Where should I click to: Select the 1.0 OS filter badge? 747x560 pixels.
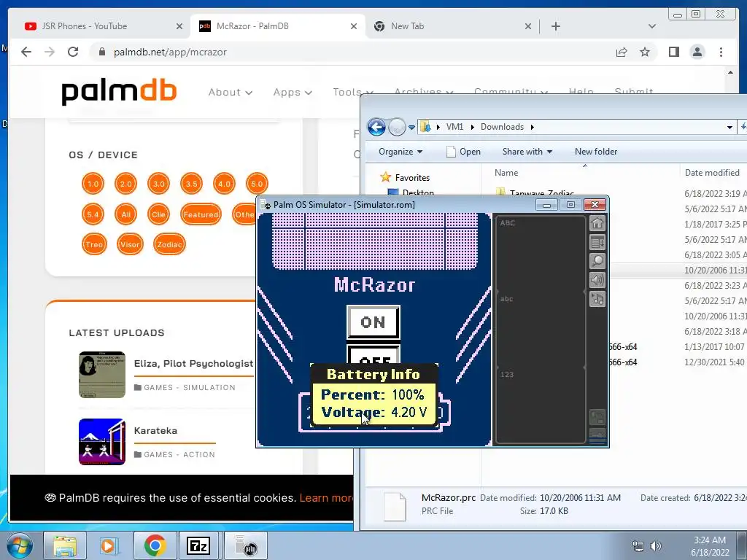93,184
